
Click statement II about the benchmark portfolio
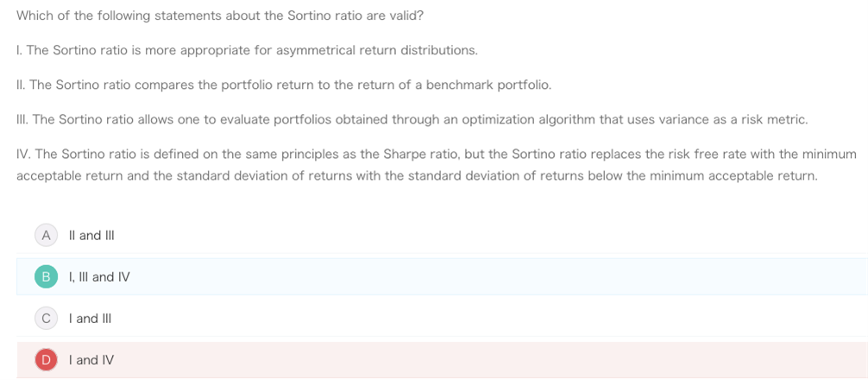[x=284, y=85]
